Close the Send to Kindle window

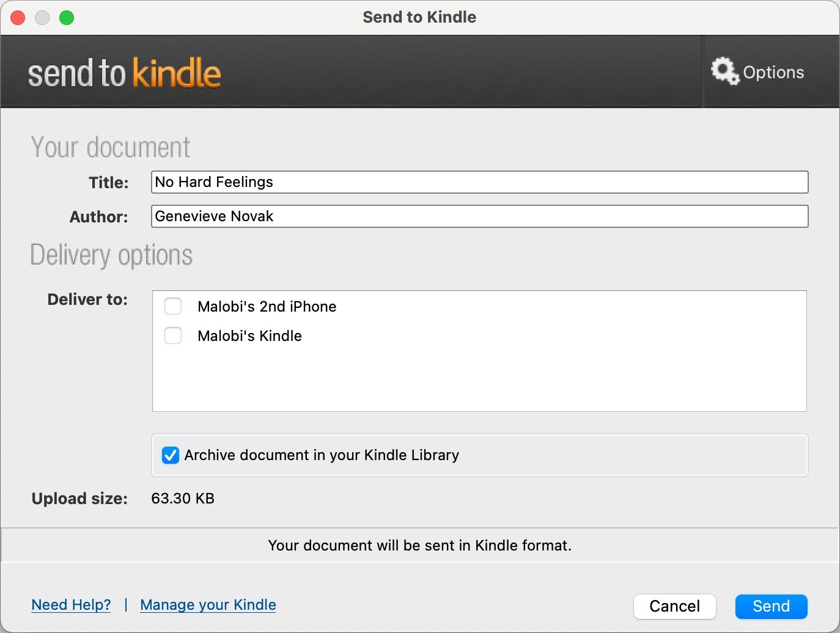point(17,17)
